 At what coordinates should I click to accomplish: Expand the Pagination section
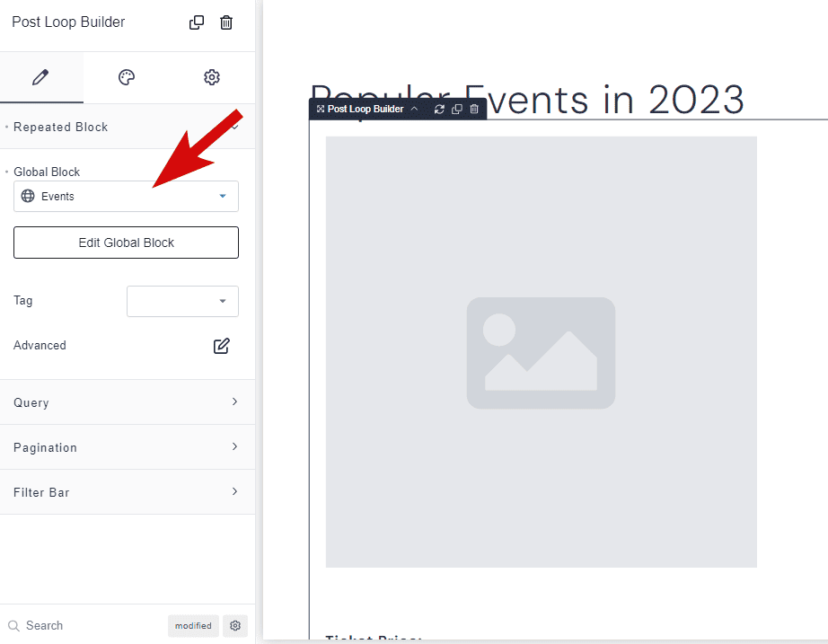(x=128, y=447)
